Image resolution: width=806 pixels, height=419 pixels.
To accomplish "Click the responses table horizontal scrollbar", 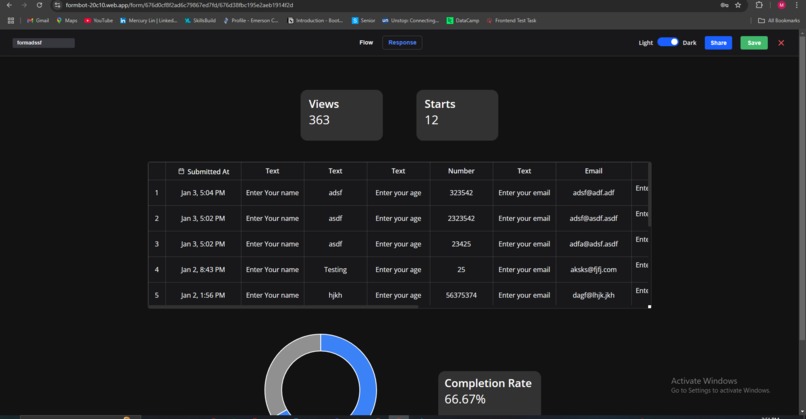I will [284, 307].
